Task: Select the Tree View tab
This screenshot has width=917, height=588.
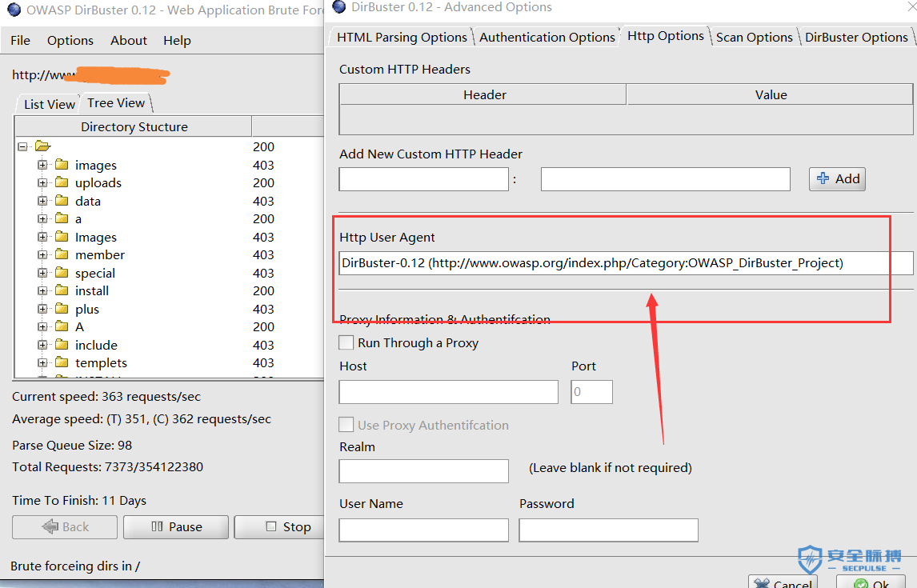Action: (x=116, y=103)
